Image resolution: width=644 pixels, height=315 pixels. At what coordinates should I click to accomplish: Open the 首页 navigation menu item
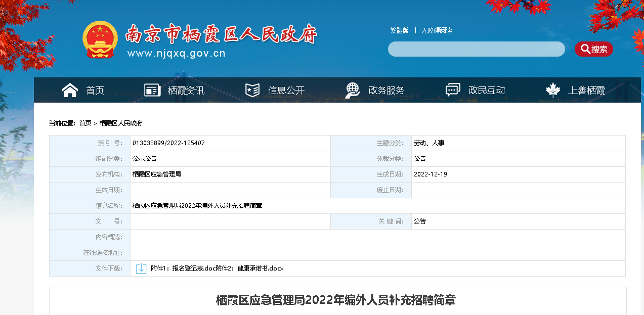point(95,91)
